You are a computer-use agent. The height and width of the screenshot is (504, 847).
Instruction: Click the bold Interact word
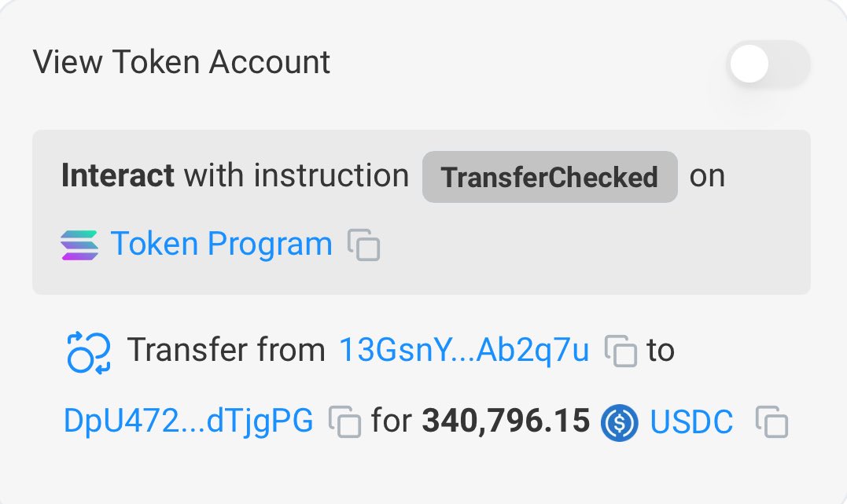[x=118, y=175]
